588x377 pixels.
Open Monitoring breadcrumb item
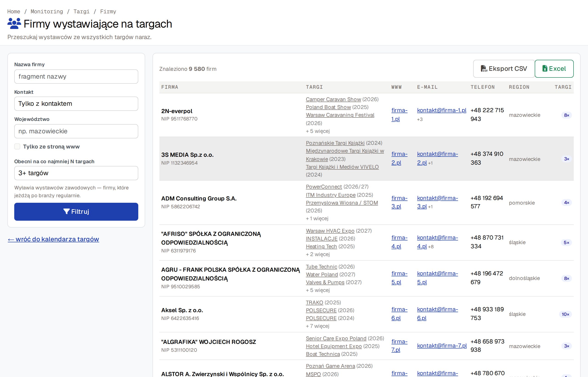point(47,11)
